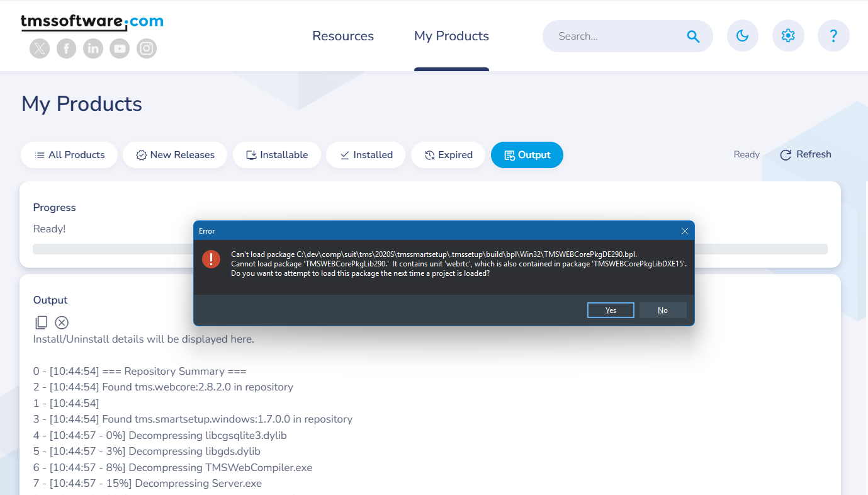The image size is (868, 495).
Task: Select the 'Repository Summary' log line
Action: pyautogui.click(x=140, y=372)
